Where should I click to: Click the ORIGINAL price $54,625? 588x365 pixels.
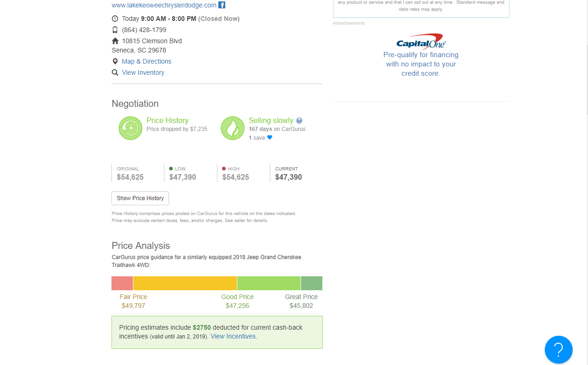click(130, 177)
